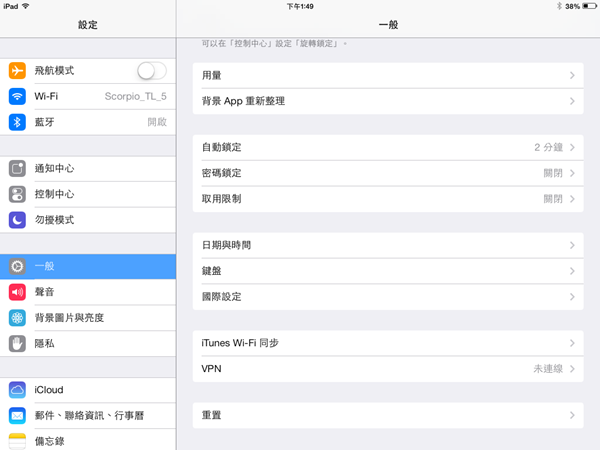Image resolution: width=600 pixels, height=450 pixels.
Task: Select 通知中心 in the settings sidebar
Action: pos(88,168)
